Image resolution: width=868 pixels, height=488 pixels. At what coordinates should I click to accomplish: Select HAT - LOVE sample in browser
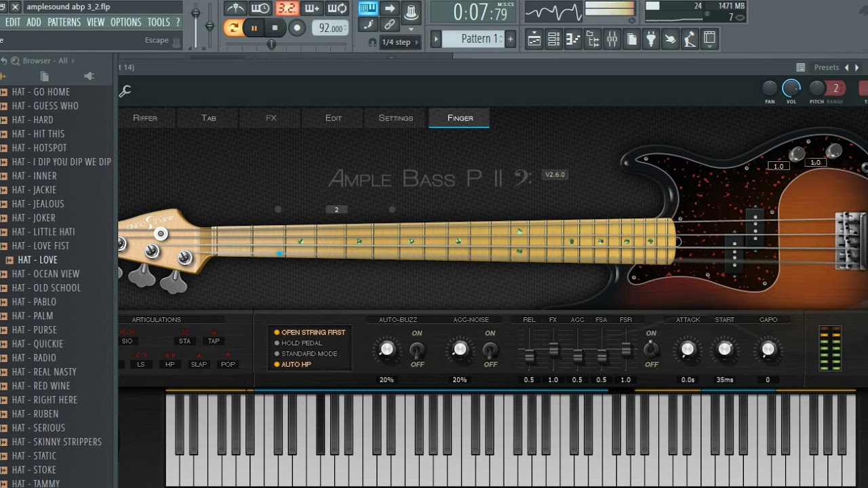click(38, 260)
